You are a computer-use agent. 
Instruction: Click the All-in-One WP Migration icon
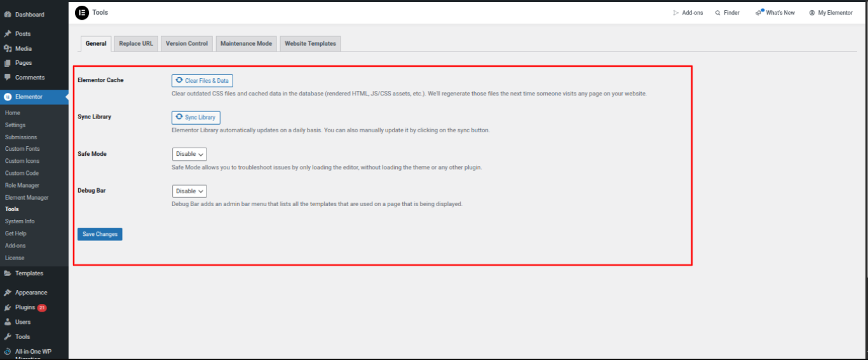[8, 351]
